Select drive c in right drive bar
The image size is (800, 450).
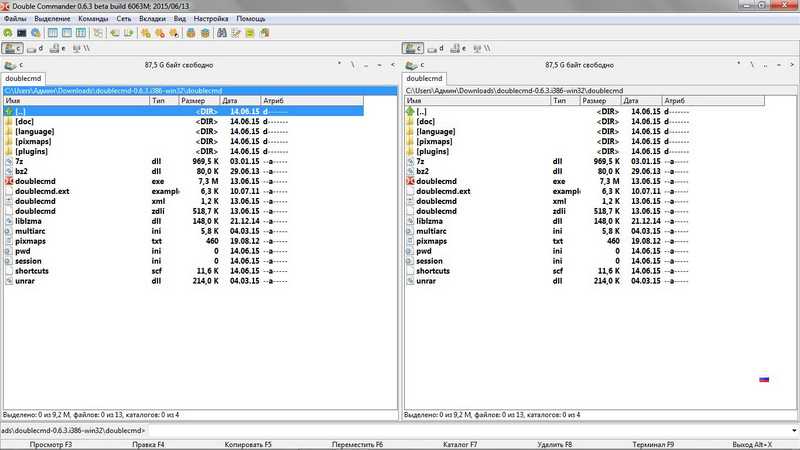pyautogui.click(x=413, y=48)
